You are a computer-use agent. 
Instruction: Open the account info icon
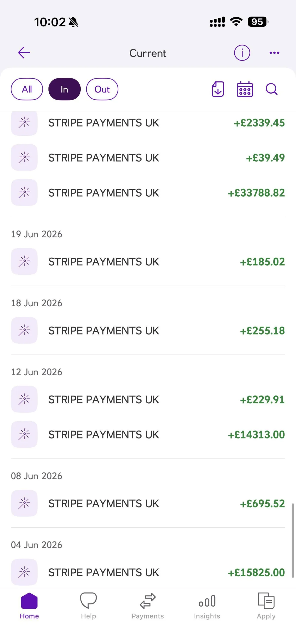click(242, 53)
